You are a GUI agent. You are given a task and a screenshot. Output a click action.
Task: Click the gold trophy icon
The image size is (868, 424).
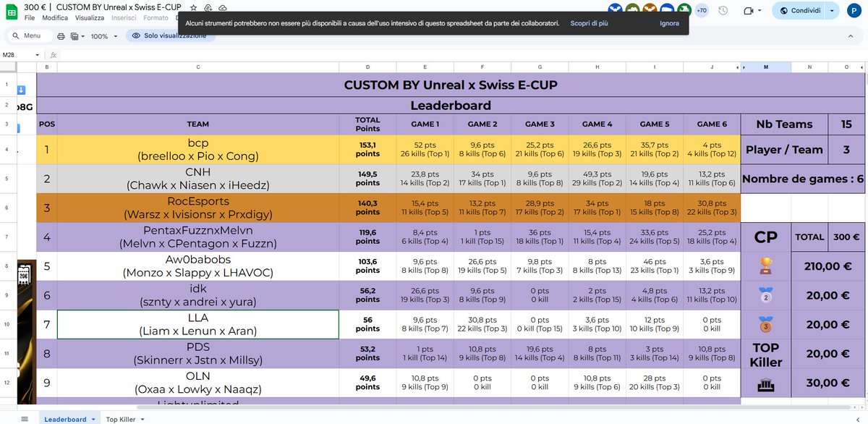765,266
